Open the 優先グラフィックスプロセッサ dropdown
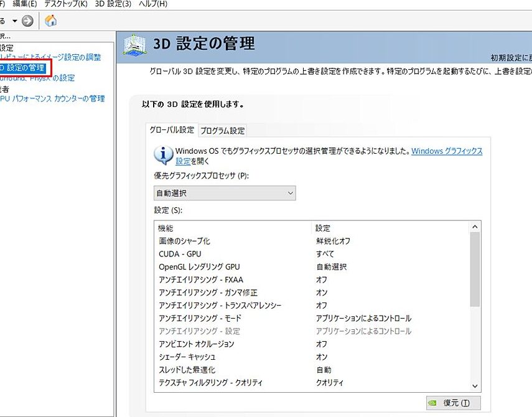Viewport: 532px width, 417px height. coord(225,193)
